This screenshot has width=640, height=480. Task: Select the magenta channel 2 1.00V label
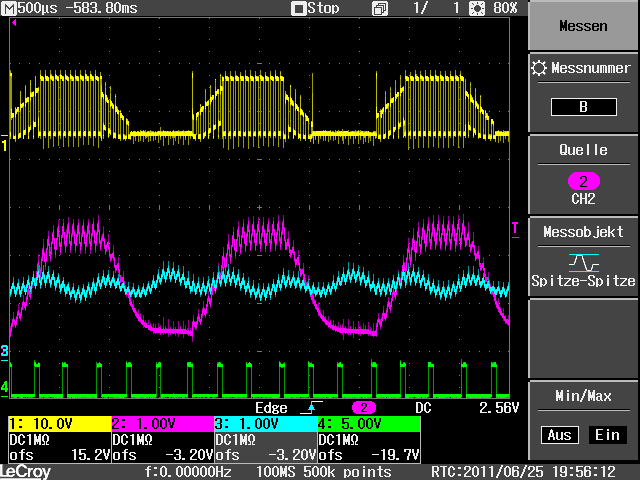pos(162,424)
